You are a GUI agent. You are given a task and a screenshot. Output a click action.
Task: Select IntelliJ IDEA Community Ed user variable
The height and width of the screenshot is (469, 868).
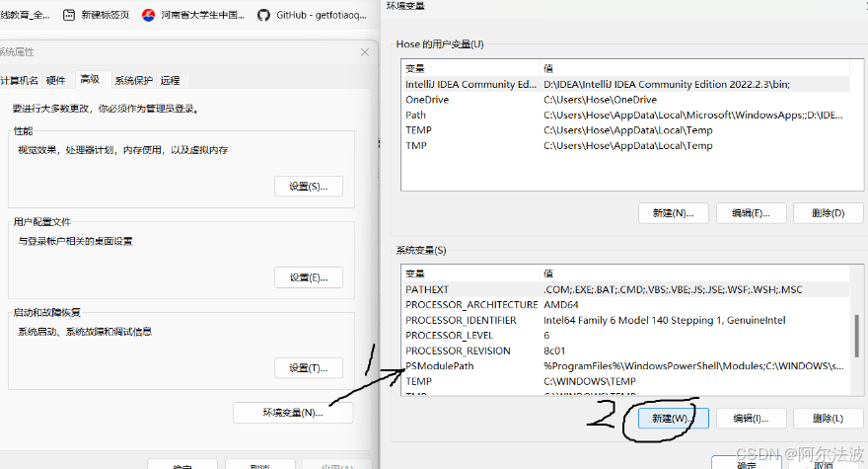pos(625,84)
